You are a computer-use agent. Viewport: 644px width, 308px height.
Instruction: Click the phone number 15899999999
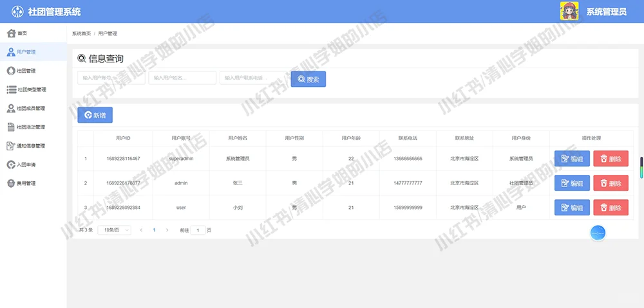[x=408, y=208]
